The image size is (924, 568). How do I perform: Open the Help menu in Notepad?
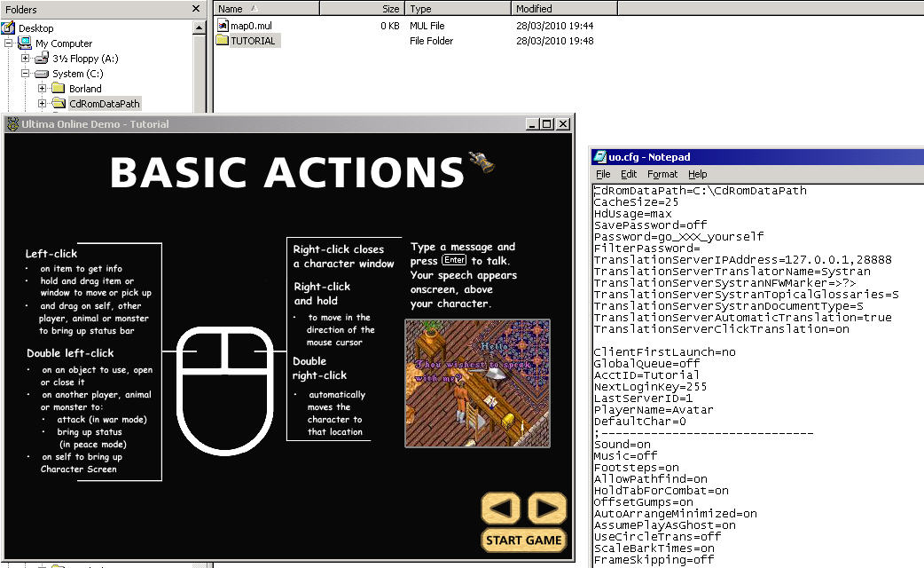pos(697,174)
